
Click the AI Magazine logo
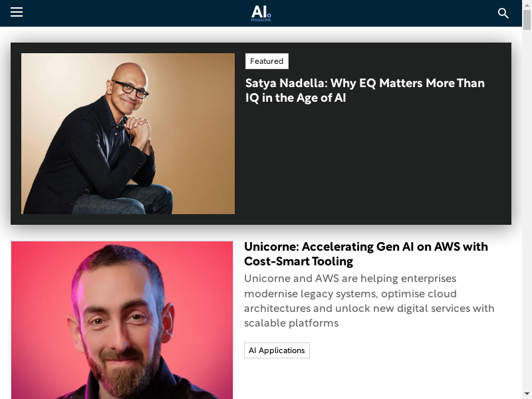[261, 13]
